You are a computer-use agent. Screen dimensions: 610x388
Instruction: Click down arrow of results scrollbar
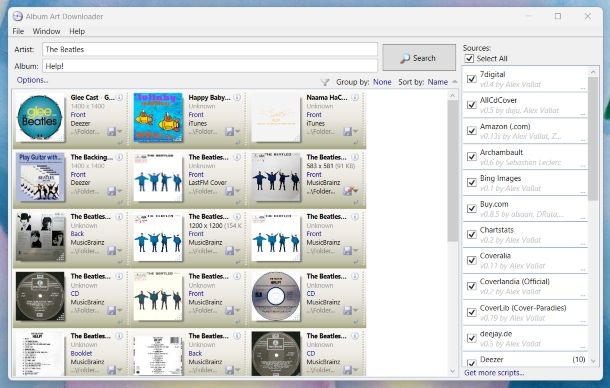click(x=452, y=371)
